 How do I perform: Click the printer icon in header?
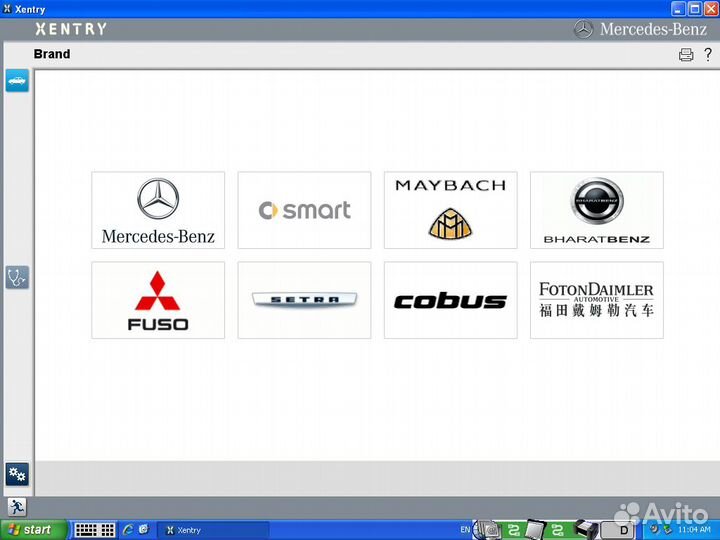(686, 55)
